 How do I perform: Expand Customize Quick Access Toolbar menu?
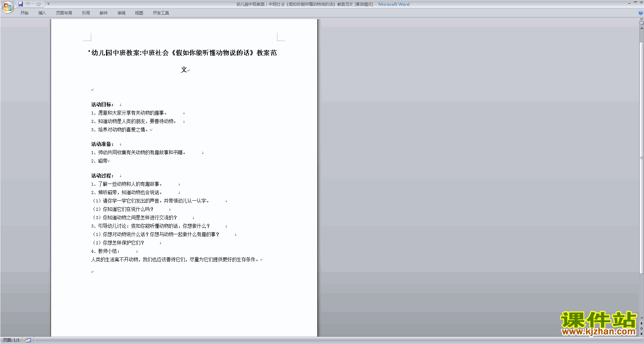pos(48,4)
